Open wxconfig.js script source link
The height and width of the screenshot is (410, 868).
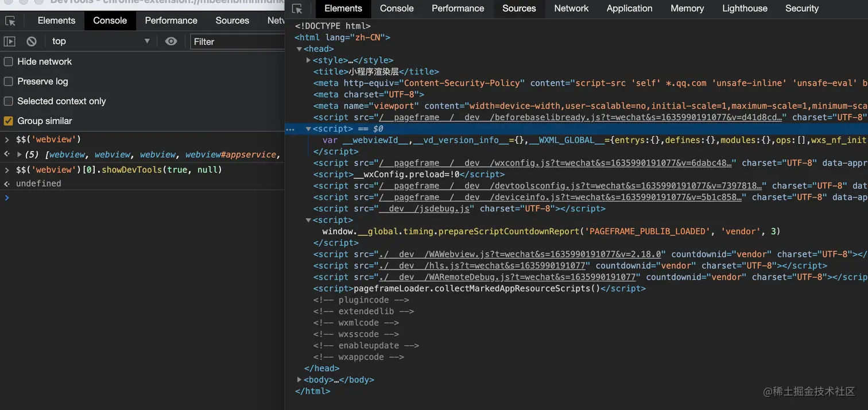click(555, 163)
